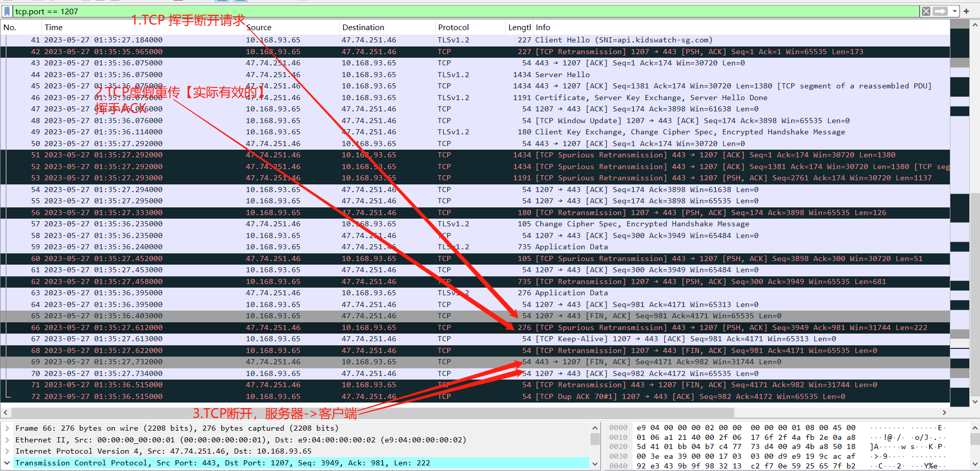This screenshot has height=471, width=980.
Task: Click the packet details pane scroll-up arrow
Action: [595, 428]
